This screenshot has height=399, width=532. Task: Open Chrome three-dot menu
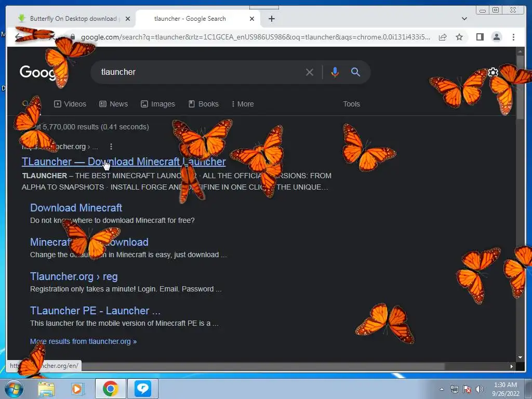pyautogui.click(x=513, y=37)
